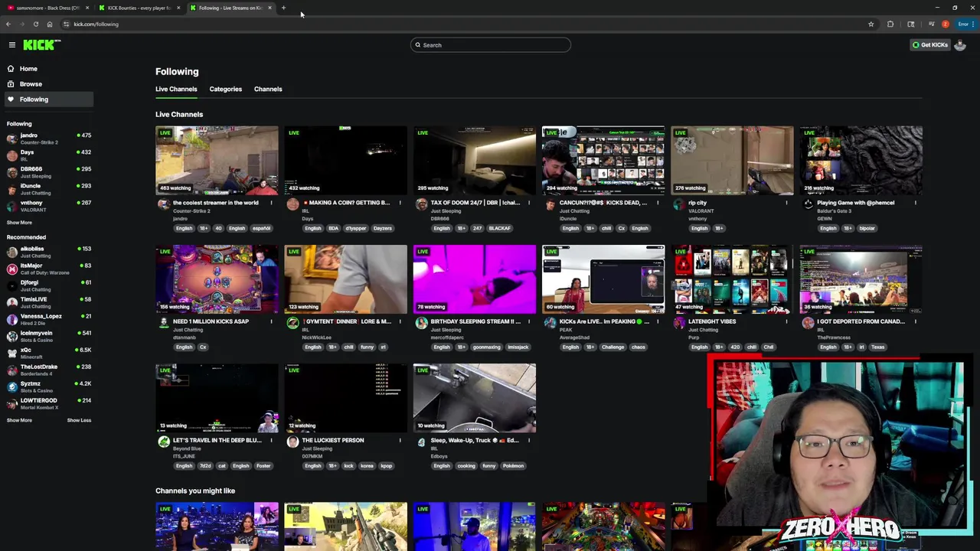Open vnthony channel in sidebar

[x=49, y=206]
